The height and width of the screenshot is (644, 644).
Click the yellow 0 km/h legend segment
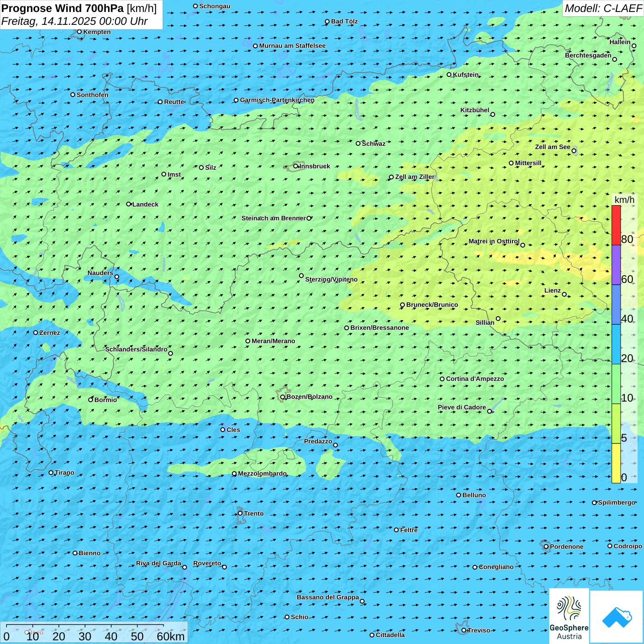[x=616, y=463]
